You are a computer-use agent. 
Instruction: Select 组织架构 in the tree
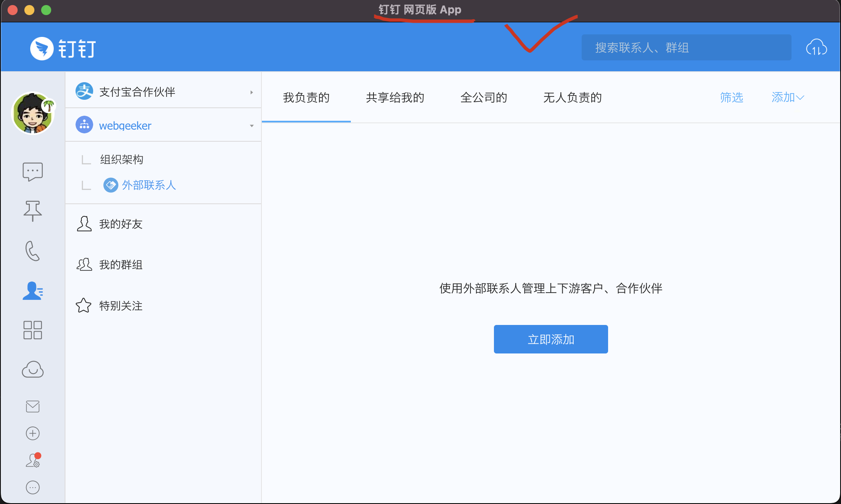click(122, 159)
